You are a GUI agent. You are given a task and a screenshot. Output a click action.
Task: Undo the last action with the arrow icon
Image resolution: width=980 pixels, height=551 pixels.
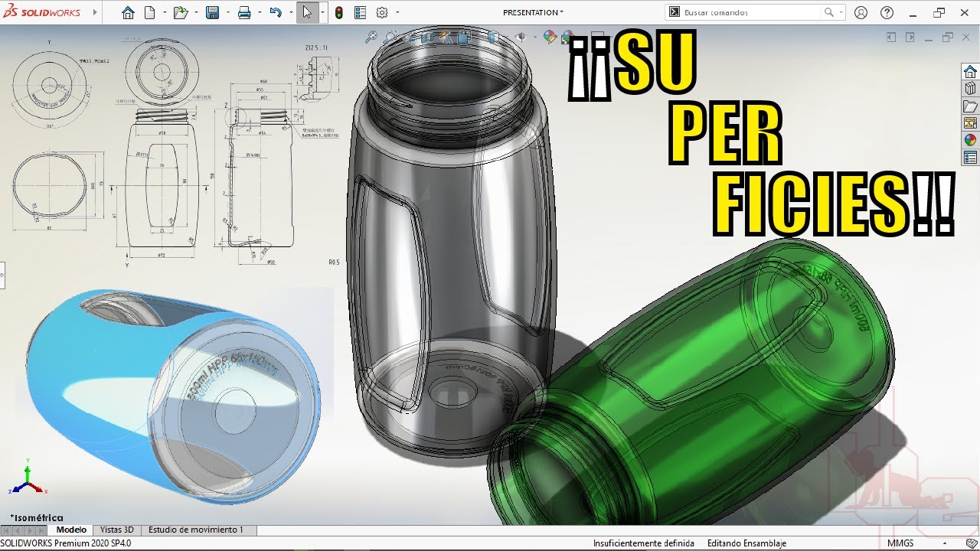click(276, 12)
